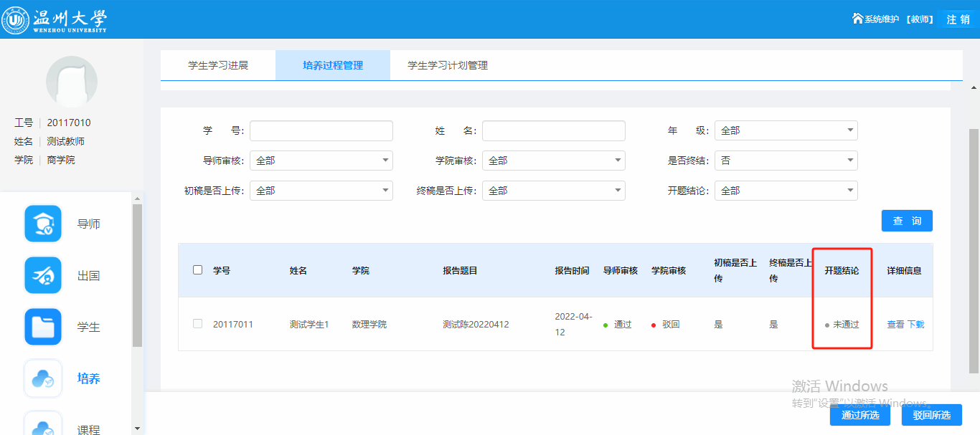Viewport: 980px width, 435px height.
Task: Click the sidebar scrollbar down arrow
Action: coord(137,429)
